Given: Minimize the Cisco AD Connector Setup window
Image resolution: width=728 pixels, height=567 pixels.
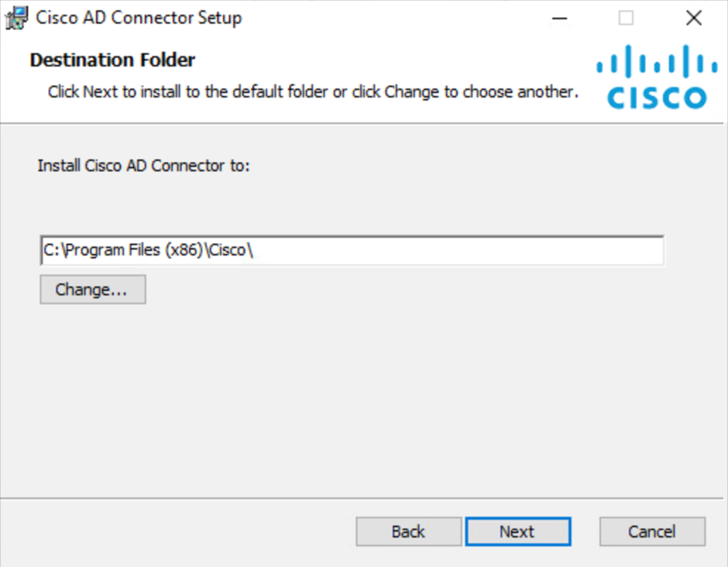Looking at the screenshot, I should tap(559, 18).
